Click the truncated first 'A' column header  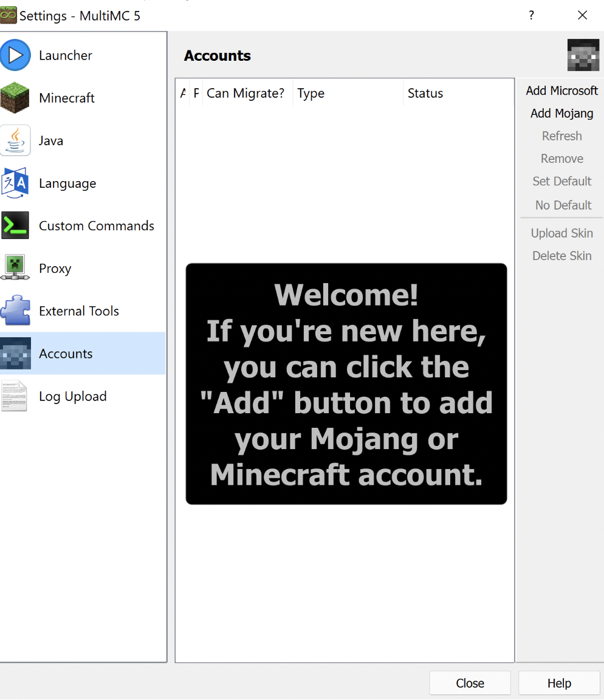click(x=182, y=93)
